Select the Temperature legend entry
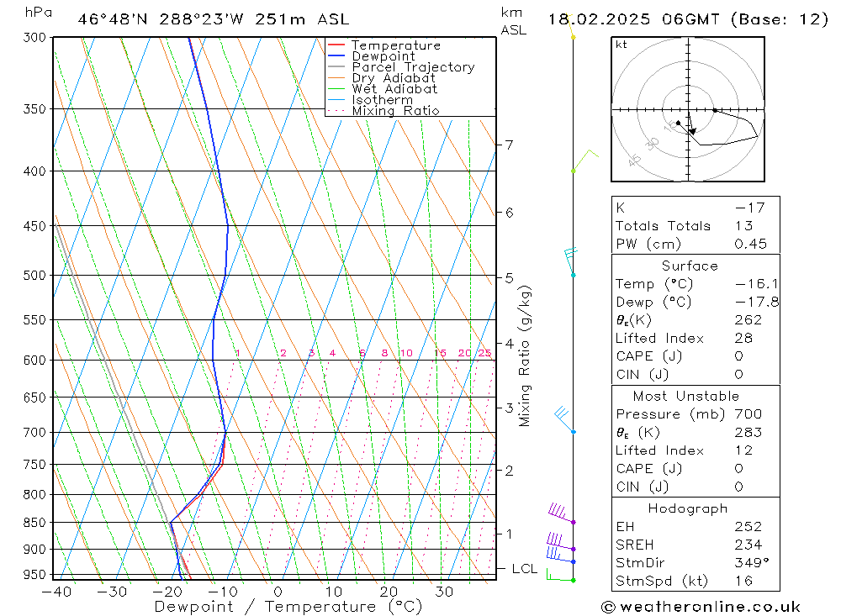841x616 pixels. click(x=396, y=45)
